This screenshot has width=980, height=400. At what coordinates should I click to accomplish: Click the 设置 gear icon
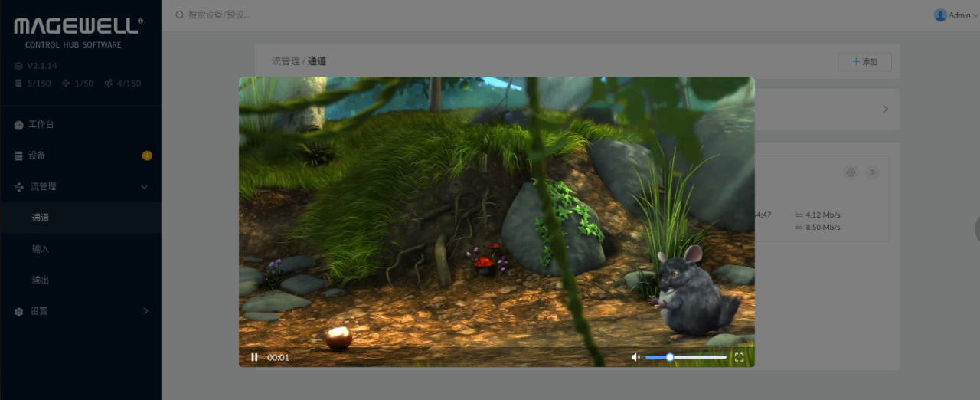click(x=19, y=312)
